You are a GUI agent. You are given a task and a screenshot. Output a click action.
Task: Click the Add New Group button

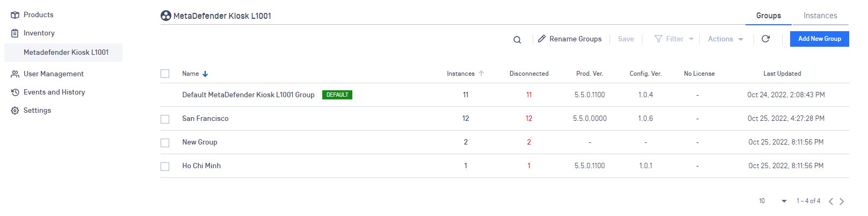pyautogui.click(x=820, y=39)
